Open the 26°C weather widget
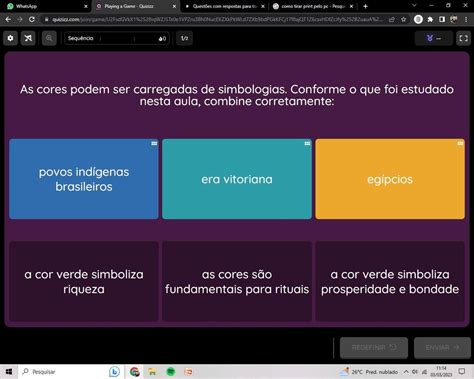This screenshot has width=474, height=379. click(x=369, y=371)
